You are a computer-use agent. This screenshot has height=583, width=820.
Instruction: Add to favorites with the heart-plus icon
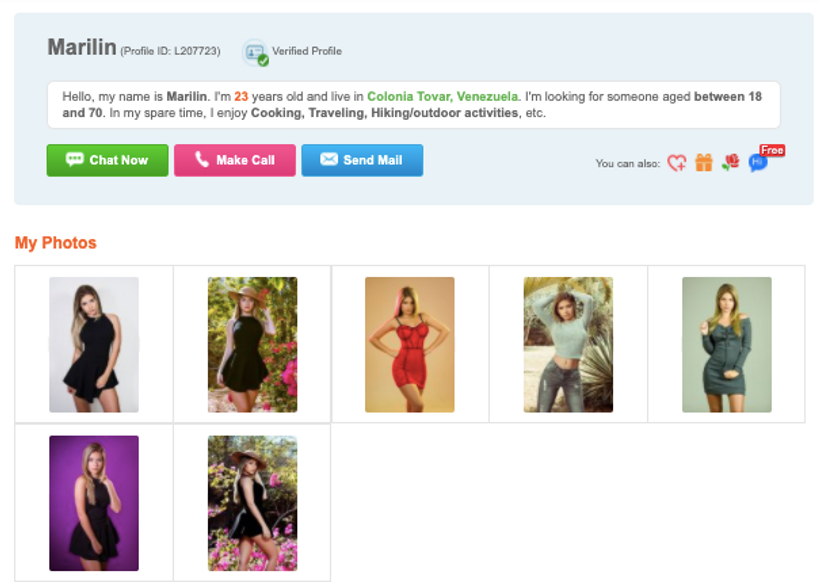tap(677, 163)
